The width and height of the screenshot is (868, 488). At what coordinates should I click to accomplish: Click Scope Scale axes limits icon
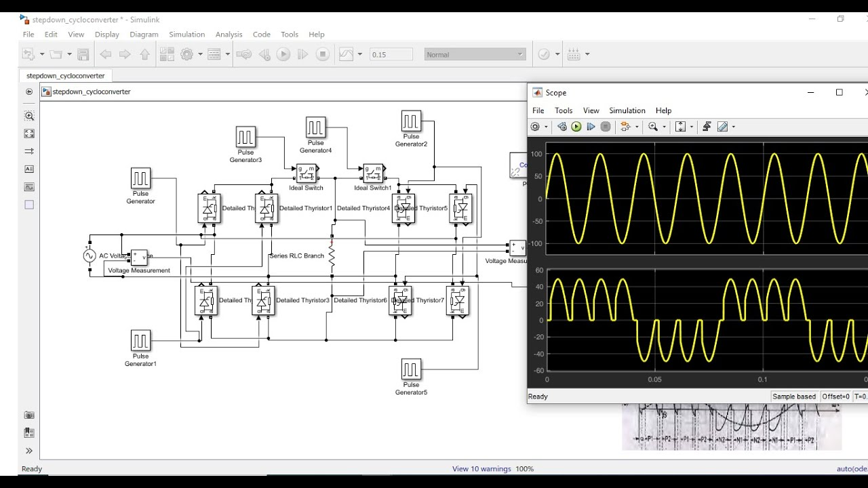click(x=681, y=127)
